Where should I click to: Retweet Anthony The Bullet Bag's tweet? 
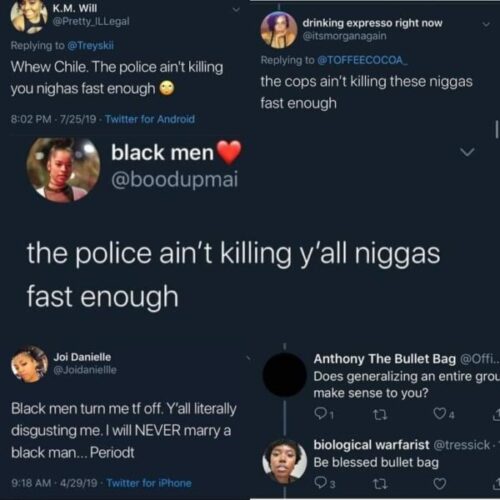[380, 415]
